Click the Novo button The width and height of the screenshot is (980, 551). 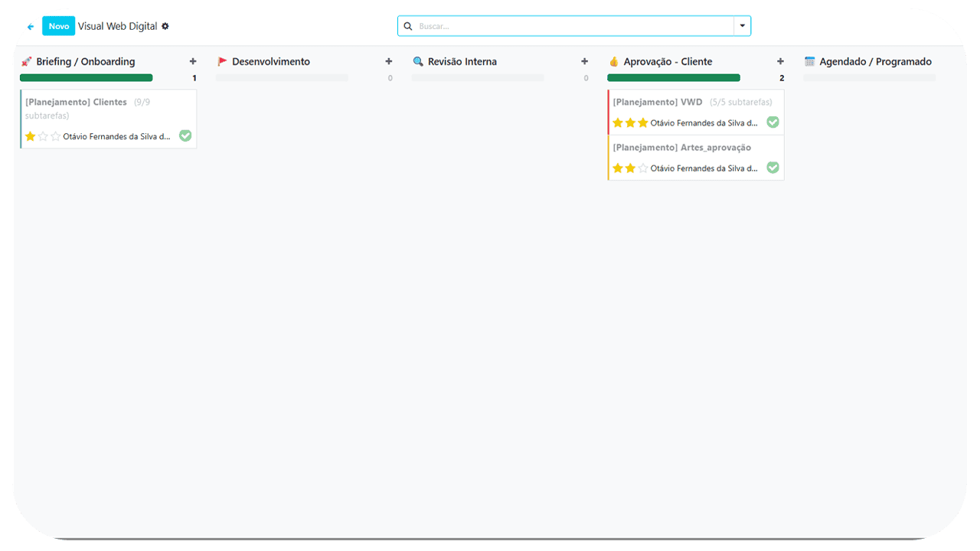(x=59, y=26)
